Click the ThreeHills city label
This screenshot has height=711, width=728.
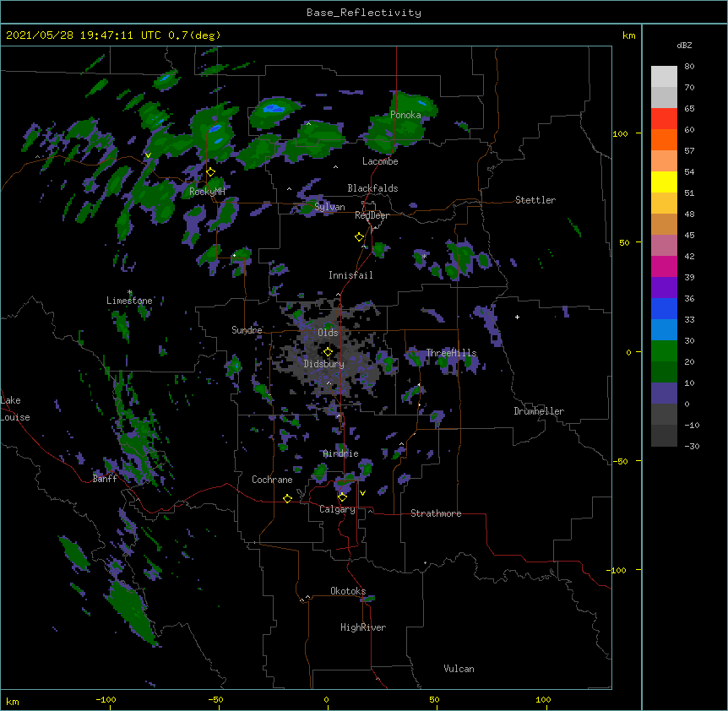[451, 353]
